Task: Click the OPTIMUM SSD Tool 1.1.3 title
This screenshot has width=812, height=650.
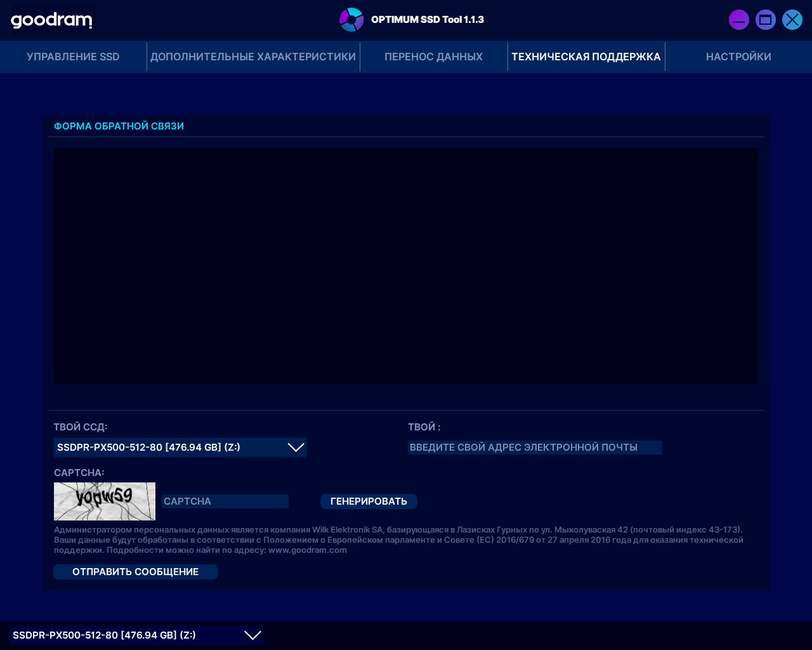Action: [428, 20]
